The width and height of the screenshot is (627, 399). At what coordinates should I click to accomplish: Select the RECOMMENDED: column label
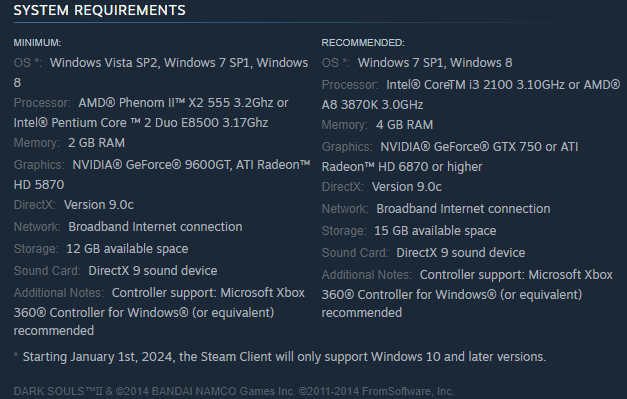click(363, 43)
